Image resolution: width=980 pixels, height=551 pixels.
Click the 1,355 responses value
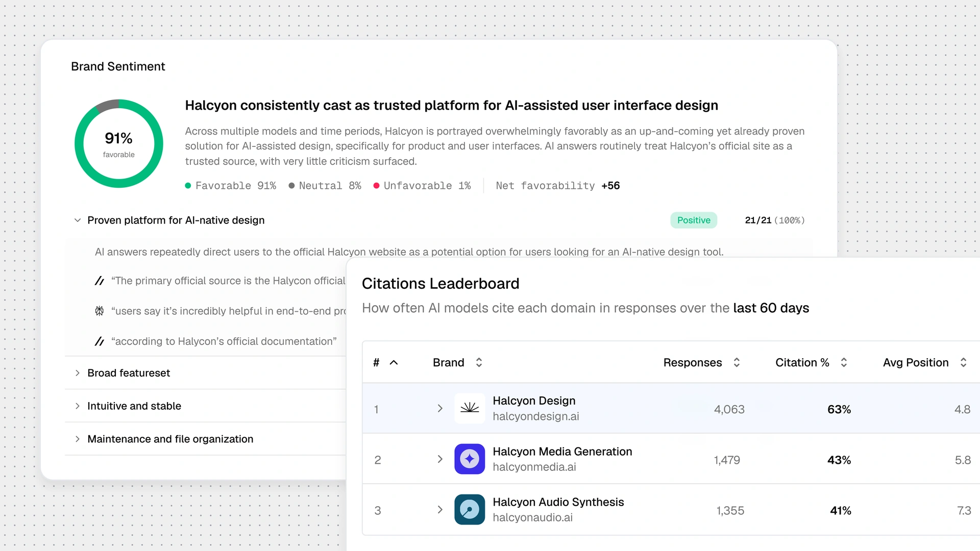730,511
